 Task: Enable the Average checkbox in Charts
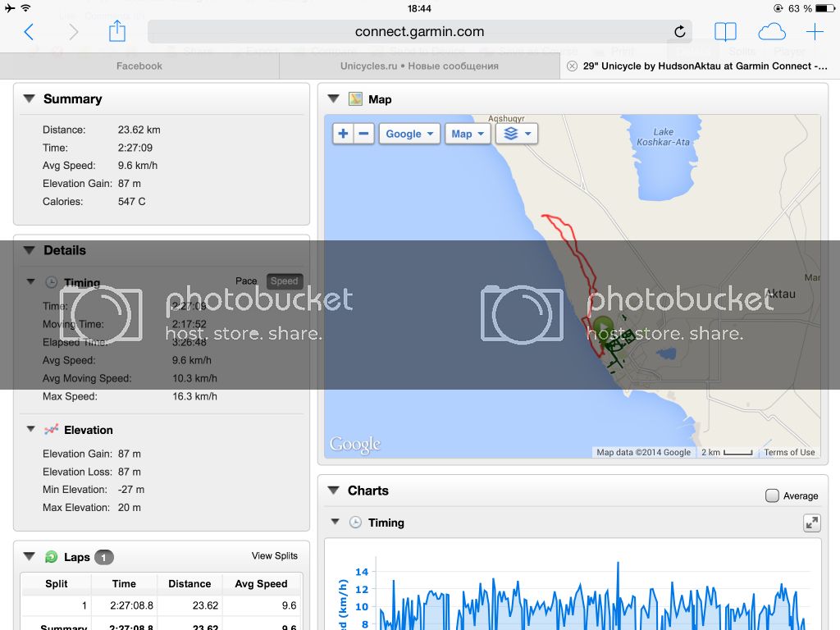(x=772, y=495)
